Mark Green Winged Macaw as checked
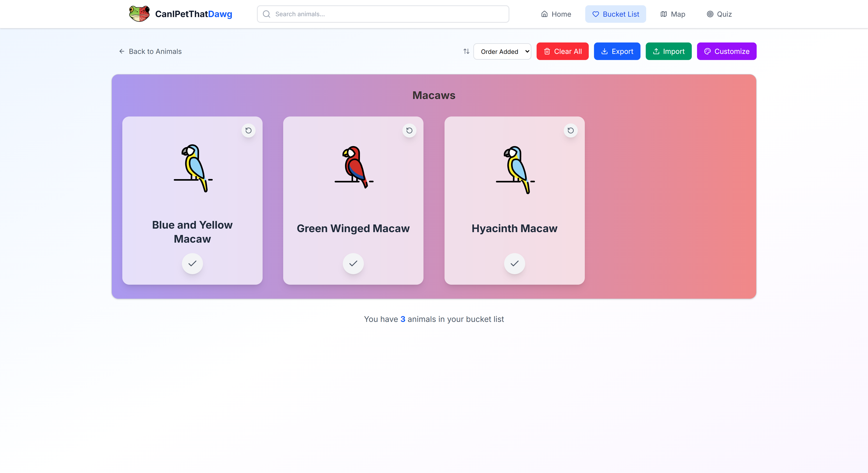Image resolution: width=868 pixels, height=473 pixels. (x=353, y=263)
